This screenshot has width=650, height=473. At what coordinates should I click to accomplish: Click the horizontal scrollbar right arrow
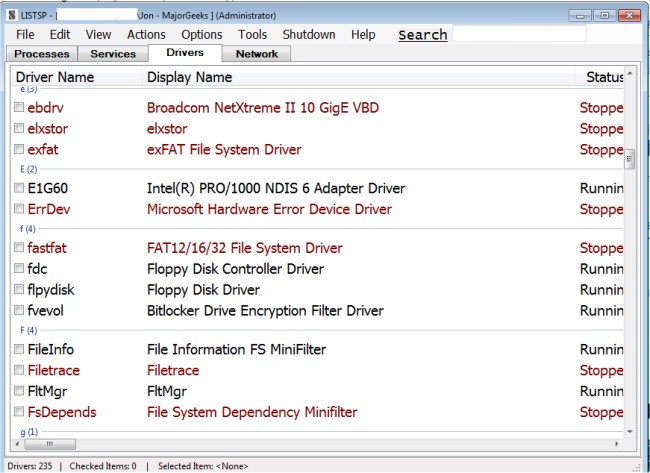(x=617, y=444)
